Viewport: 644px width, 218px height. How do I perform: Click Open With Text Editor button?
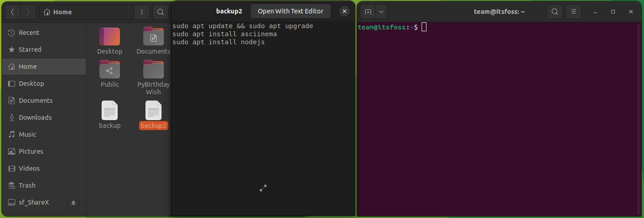pos(290,11)
